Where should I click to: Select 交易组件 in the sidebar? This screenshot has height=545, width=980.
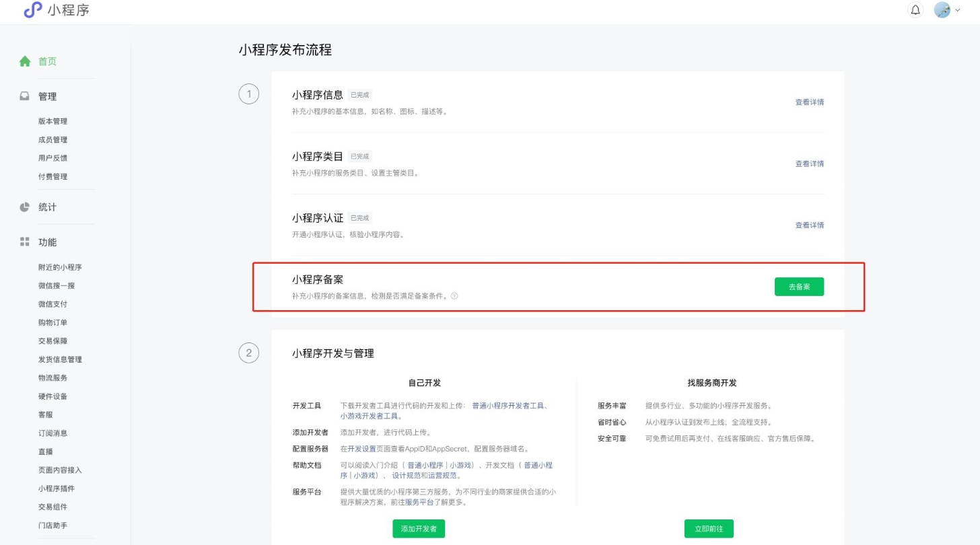coord(53,507)
